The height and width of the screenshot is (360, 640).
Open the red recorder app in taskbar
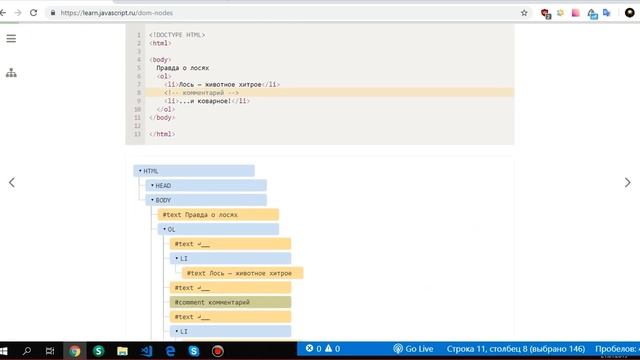(x=218, y=351)
